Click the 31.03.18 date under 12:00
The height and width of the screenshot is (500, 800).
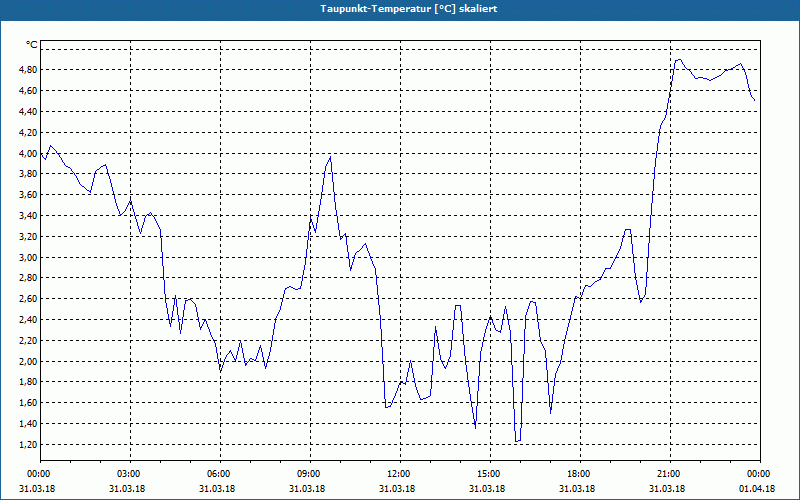point(397,489)
